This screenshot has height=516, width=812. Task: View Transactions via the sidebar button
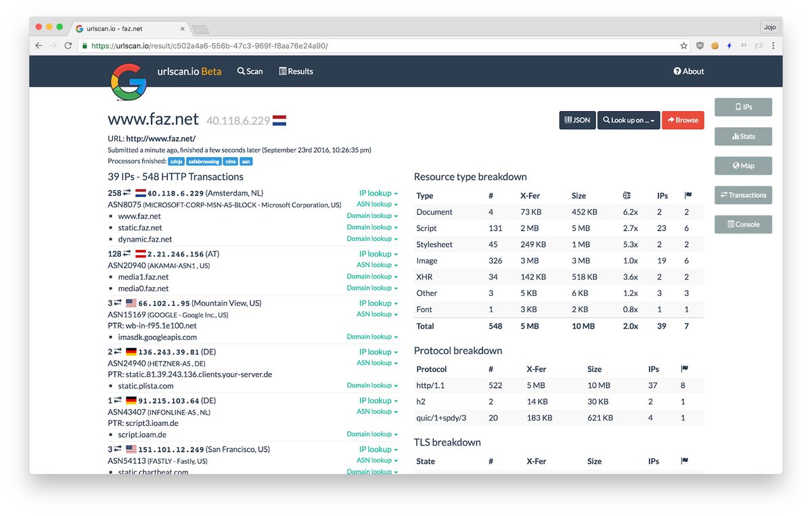(743, 195)
